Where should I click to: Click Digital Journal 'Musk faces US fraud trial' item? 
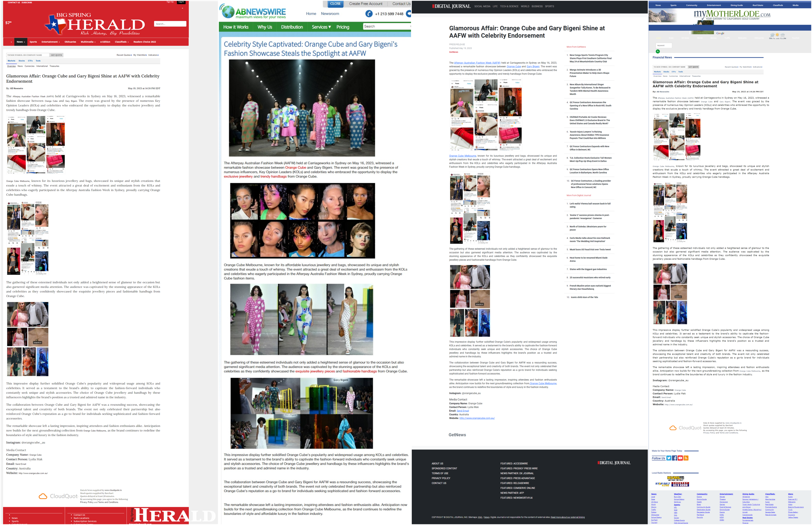click(590, 250)
